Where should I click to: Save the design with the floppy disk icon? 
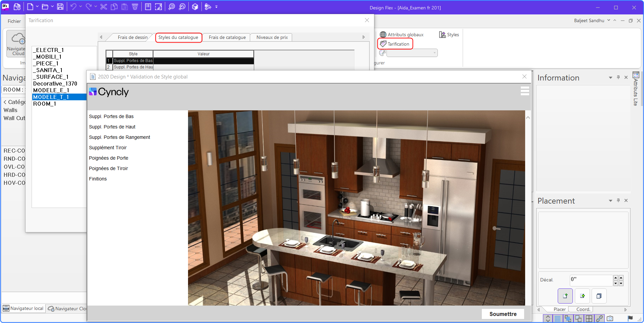[60, 7]
